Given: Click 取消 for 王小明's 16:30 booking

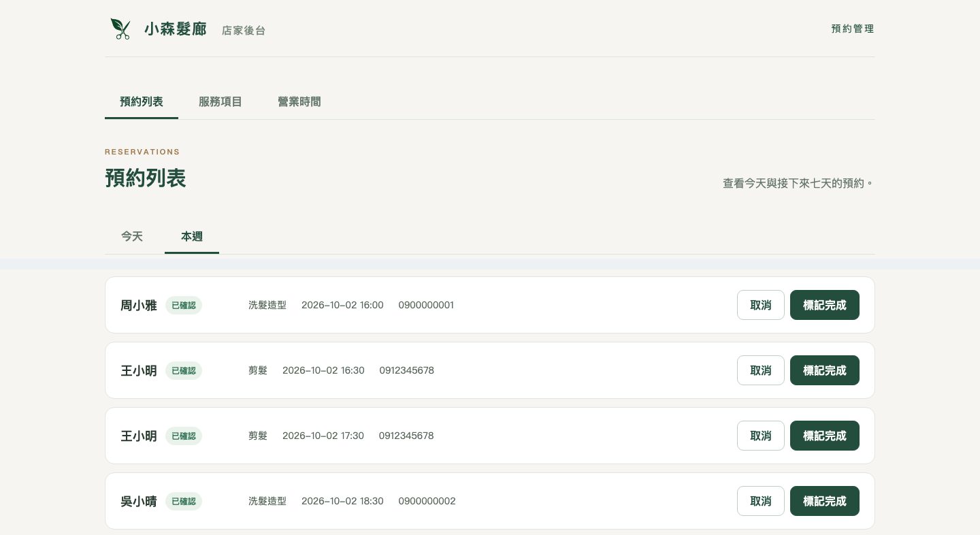Looking at the screenshot, I should pos(761,370).
